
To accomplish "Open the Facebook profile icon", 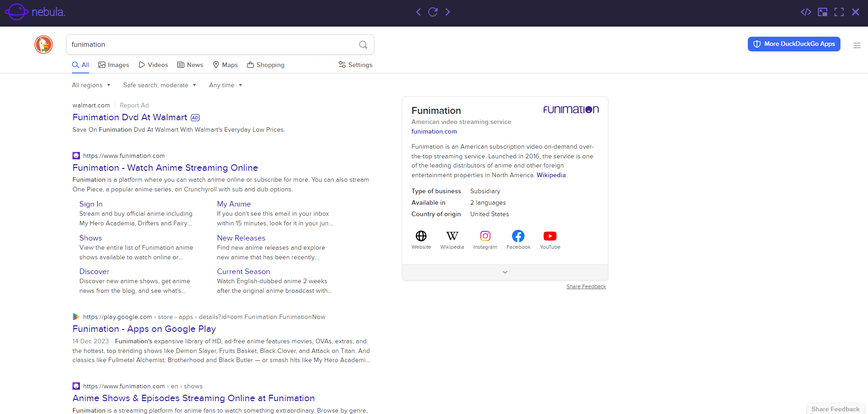I will click(518, 236).
